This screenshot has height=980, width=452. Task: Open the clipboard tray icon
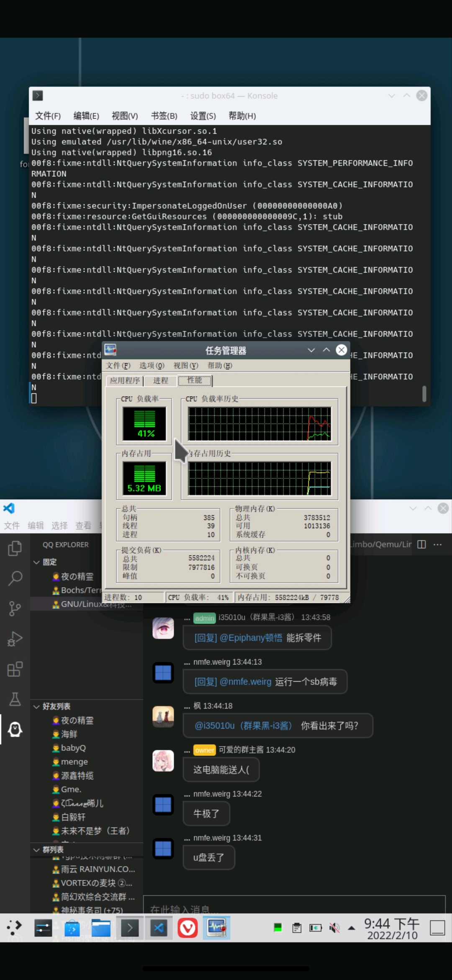297,928
